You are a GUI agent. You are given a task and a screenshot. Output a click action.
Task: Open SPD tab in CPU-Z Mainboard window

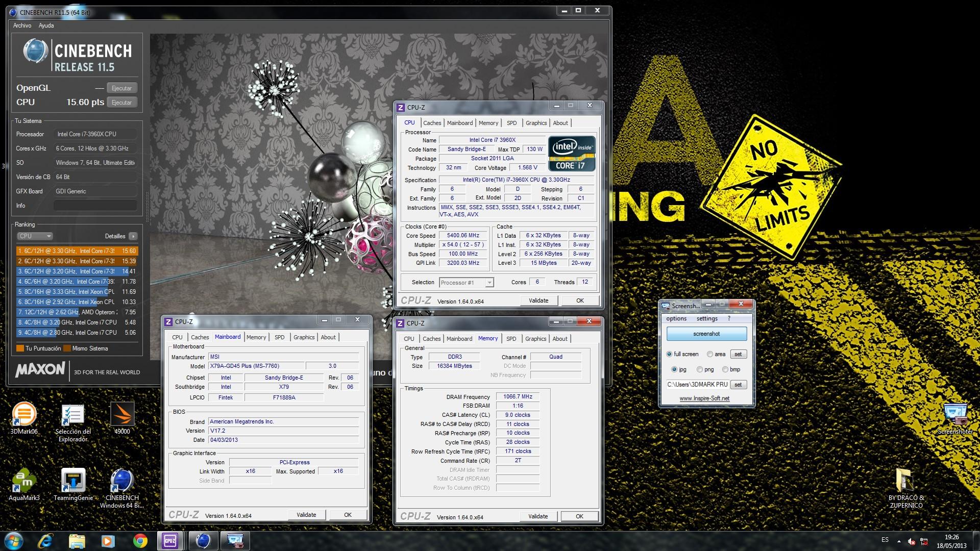279,337
